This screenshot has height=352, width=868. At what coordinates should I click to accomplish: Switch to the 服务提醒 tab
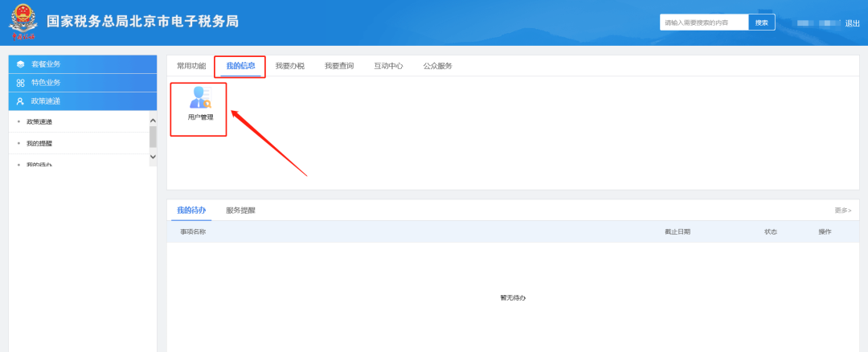click(240, 211)
